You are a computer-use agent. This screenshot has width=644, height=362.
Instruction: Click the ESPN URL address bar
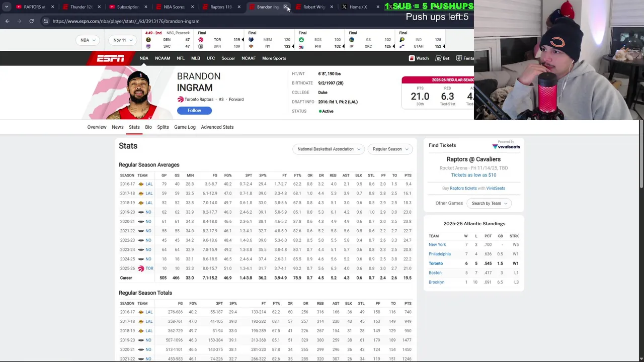pyautogui.click(x=126, y=21)
